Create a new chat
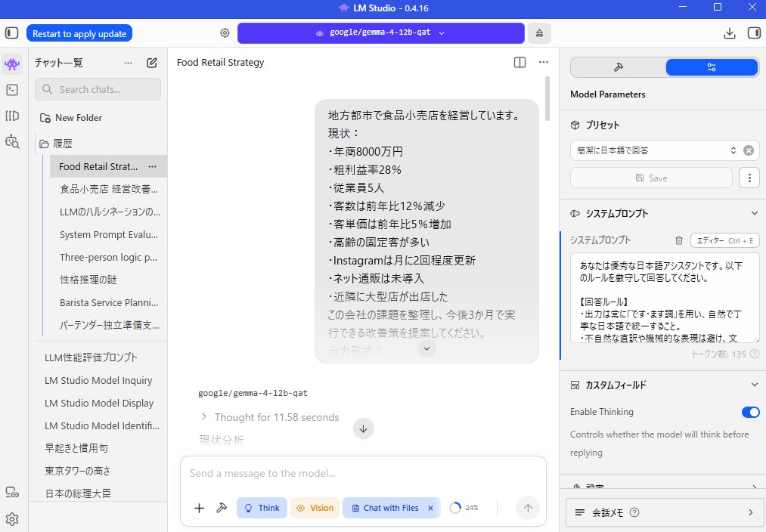The image size is (766, 532). tap(152, 63)
